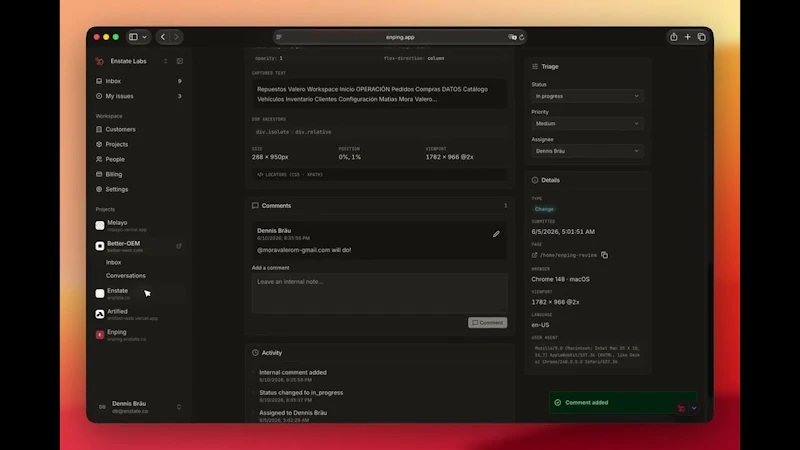Open the People page

138,159
